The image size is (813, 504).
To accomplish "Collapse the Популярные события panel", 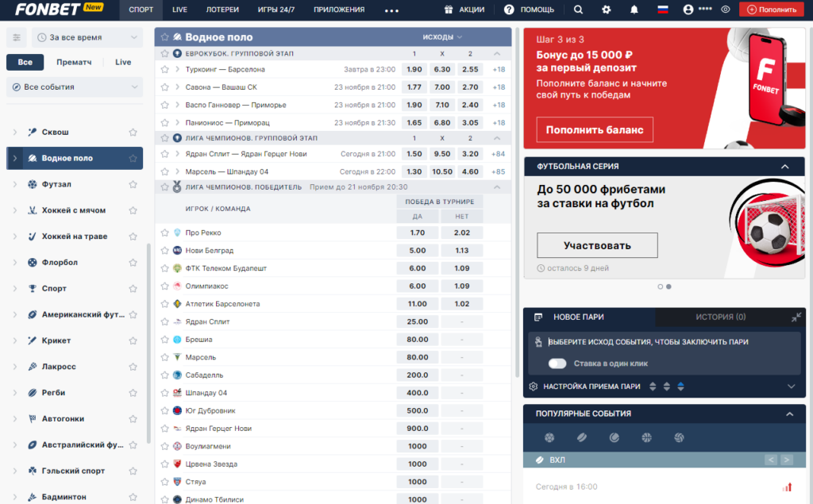I will (x=789, y=414).
